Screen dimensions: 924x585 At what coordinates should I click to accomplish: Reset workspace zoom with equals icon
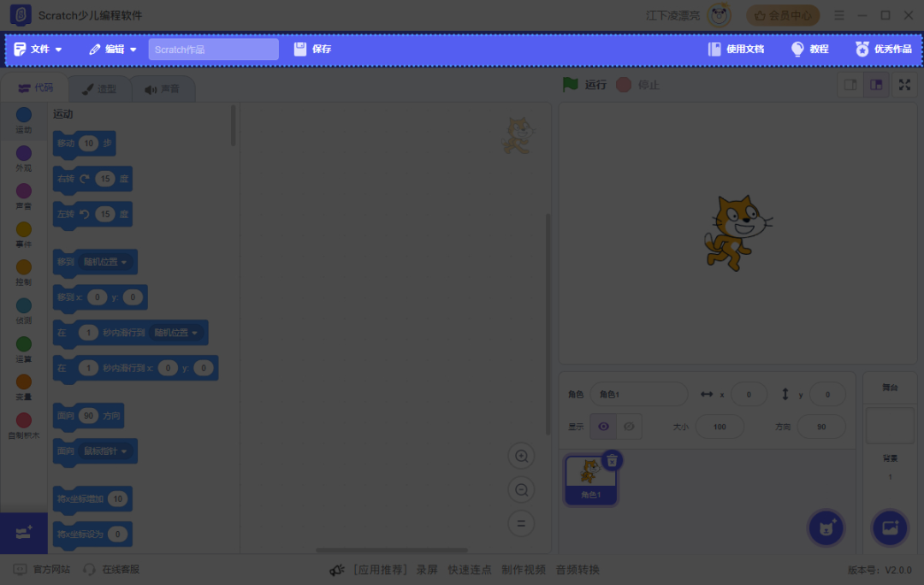tap(522, 523)
